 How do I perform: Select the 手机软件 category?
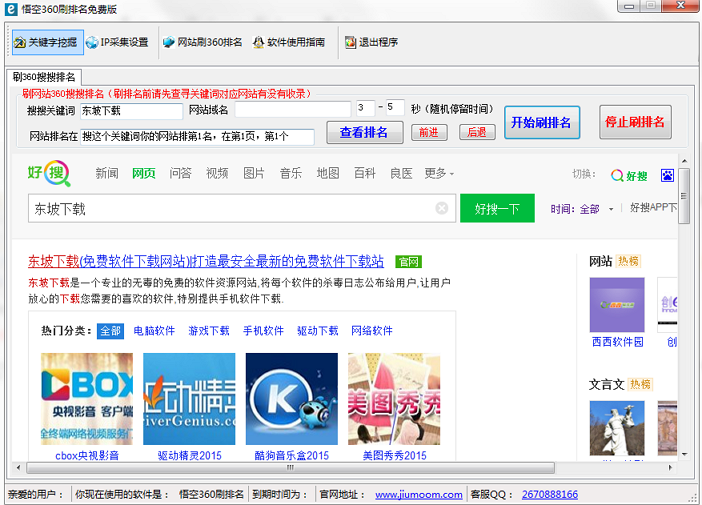(x=263, y=331)
